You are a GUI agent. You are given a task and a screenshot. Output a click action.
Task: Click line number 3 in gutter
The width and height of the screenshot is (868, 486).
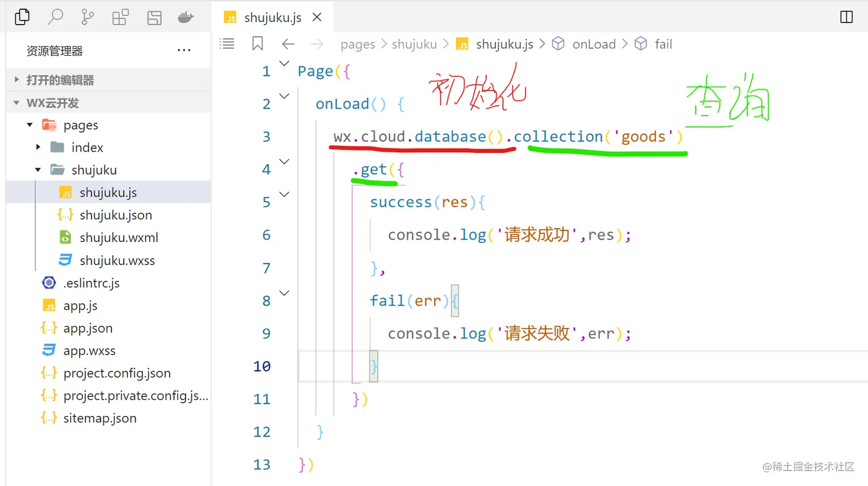tap(266, 137)
